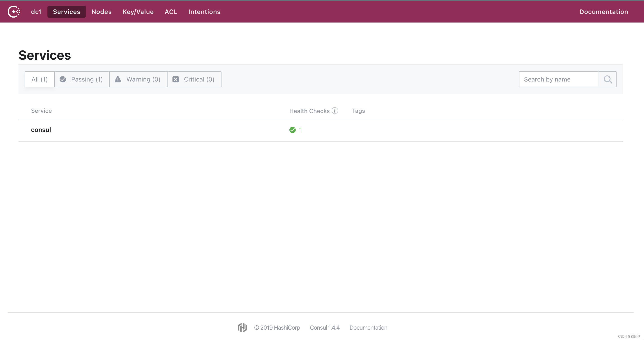The image size is (644, 340).
Task: Click the Health Checks info icon
Action: coord(335,110)
